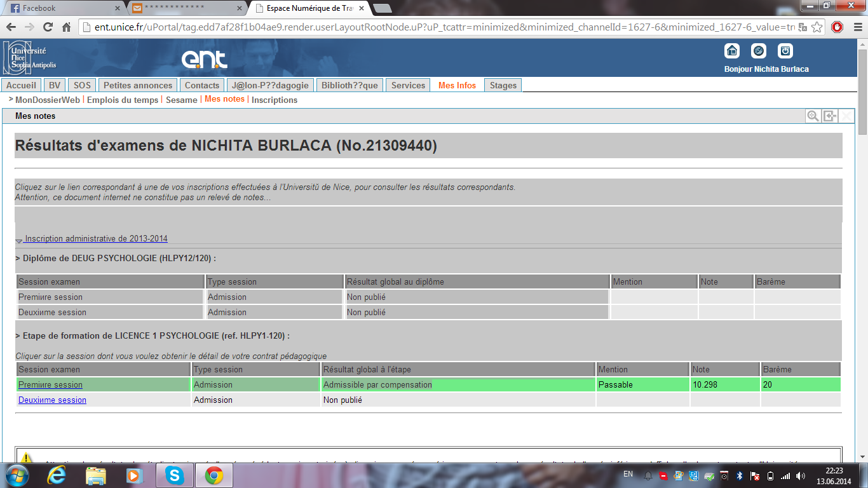Click the ENT logo
Viewport: 868px width, 488px height.
click(x=204, y=59)
